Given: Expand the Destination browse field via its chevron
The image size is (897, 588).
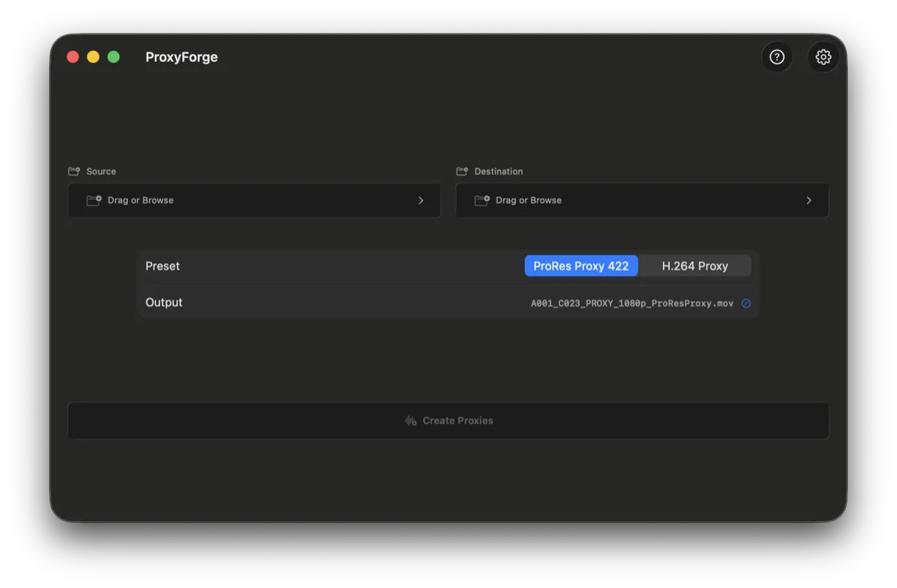Looking at the screenshot, I should 808,200.
